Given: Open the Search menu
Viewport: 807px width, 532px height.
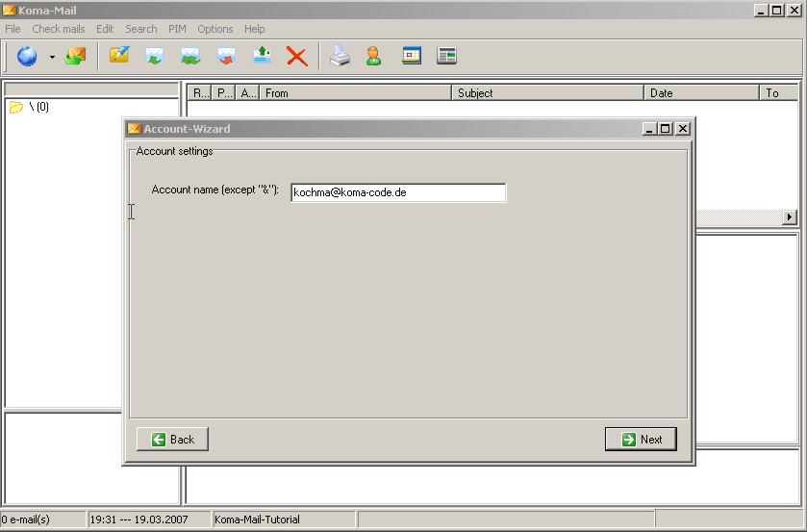Looking at the screenshot, I should click(x=141, y=29).
